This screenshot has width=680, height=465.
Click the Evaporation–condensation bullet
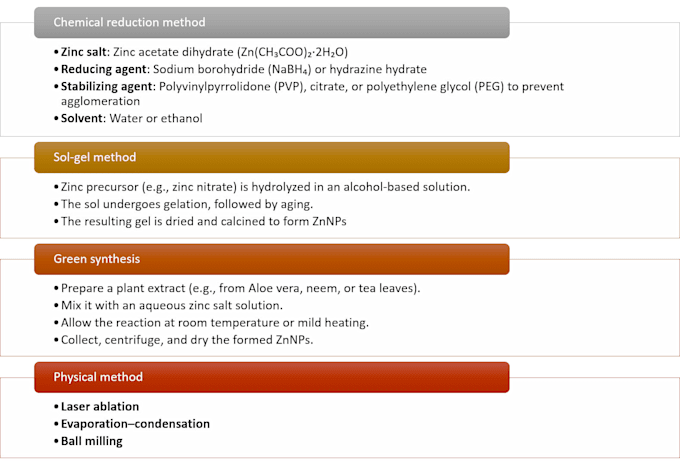tap(132, 424)
